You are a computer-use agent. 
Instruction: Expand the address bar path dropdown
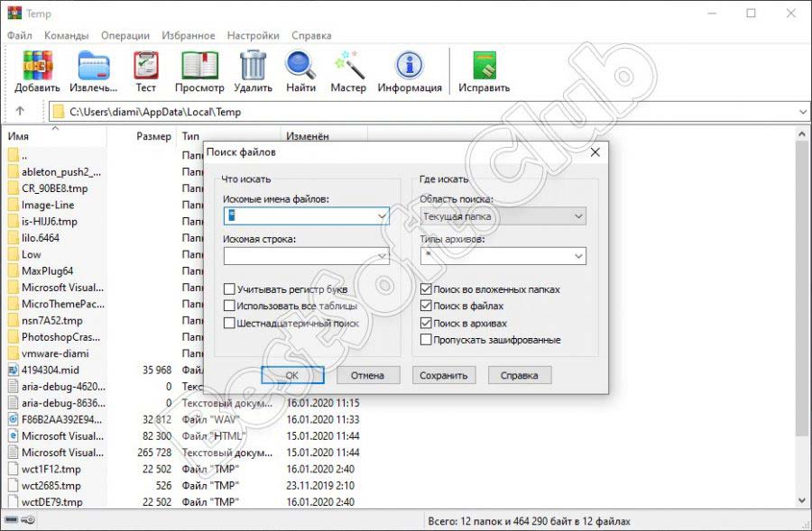click(x=803, y=112)
